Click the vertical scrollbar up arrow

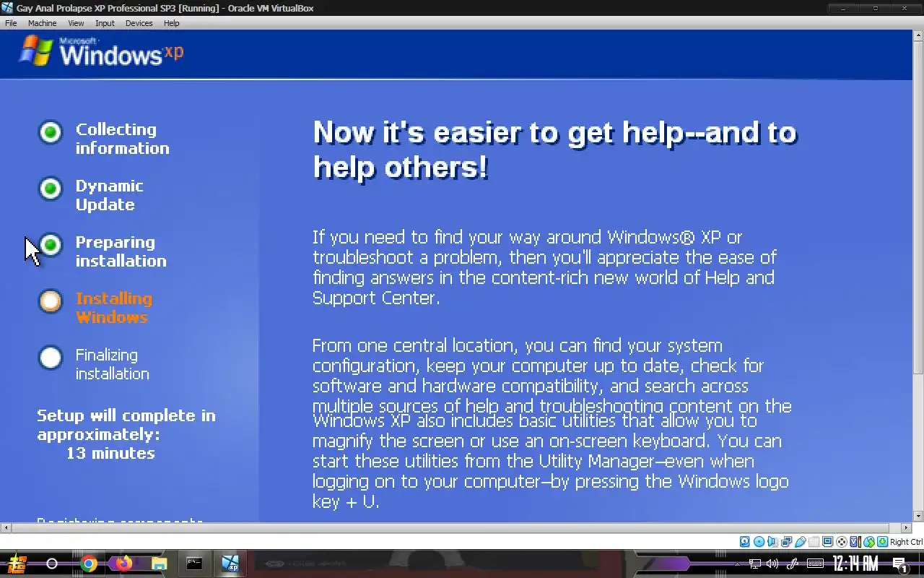click(x=919, y=35)
